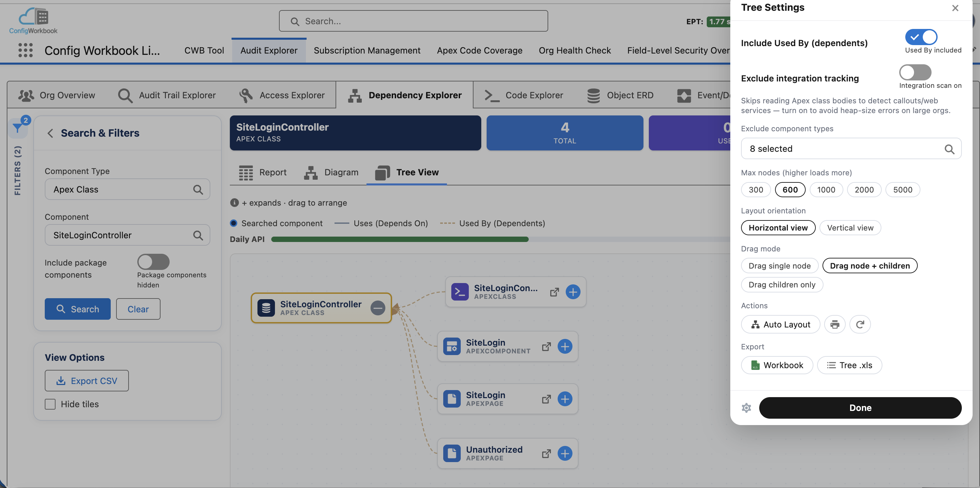Click the SiteLogin APEXPAGE page icon
Image resolution: width=980 pixels, height=488 pixels.
(x=452, y=398)
